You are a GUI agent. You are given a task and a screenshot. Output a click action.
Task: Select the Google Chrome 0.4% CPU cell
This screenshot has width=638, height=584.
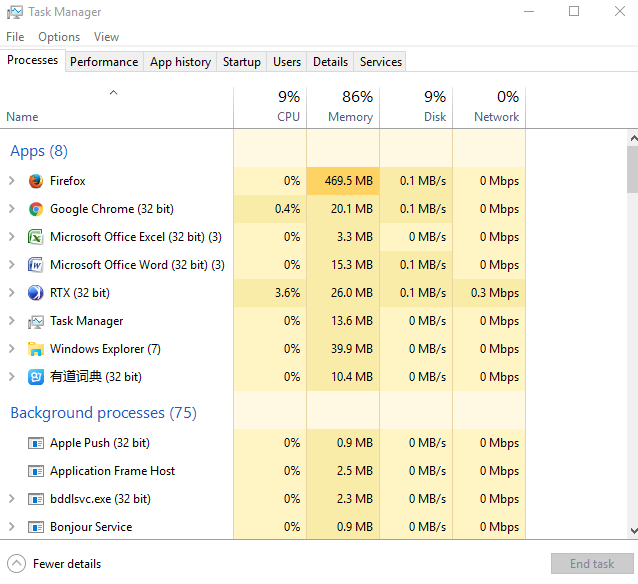(x=270, y=209)
